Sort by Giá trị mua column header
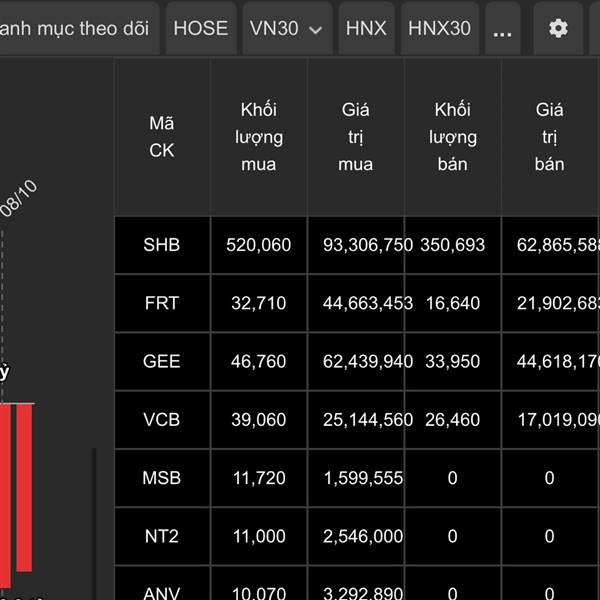 pyautogui.click(x=356, y=137)
